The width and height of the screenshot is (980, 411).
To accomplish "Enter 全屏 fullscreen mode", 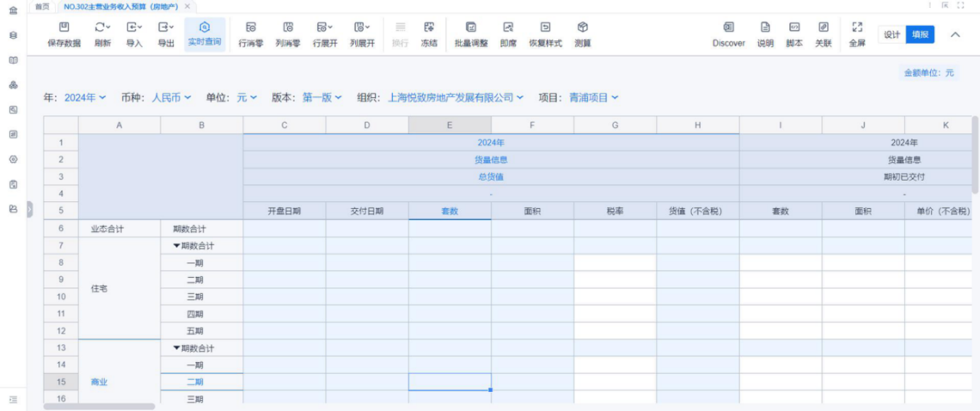I will (x=857, y=28).
